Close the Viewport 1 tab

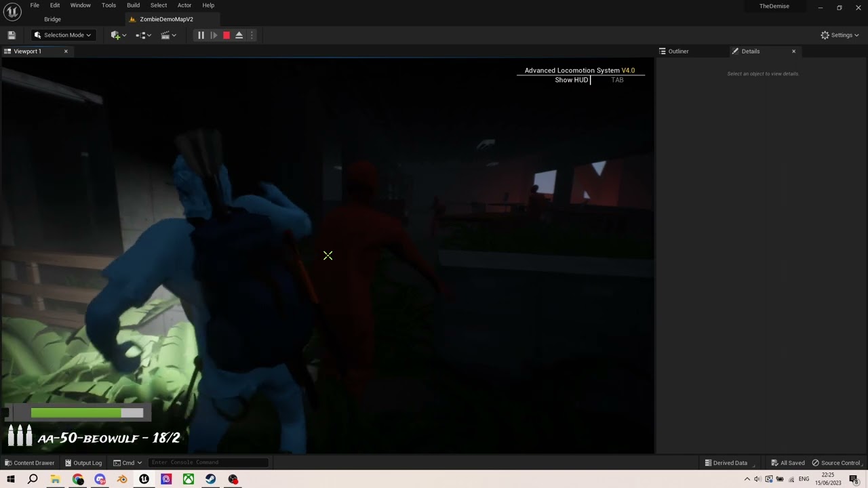66,52
